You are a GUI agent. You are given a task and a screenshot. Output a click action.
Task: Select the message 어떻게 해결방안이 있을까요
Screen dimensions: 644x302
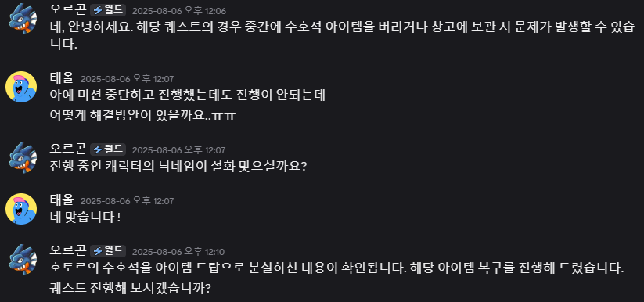point(142,116)
